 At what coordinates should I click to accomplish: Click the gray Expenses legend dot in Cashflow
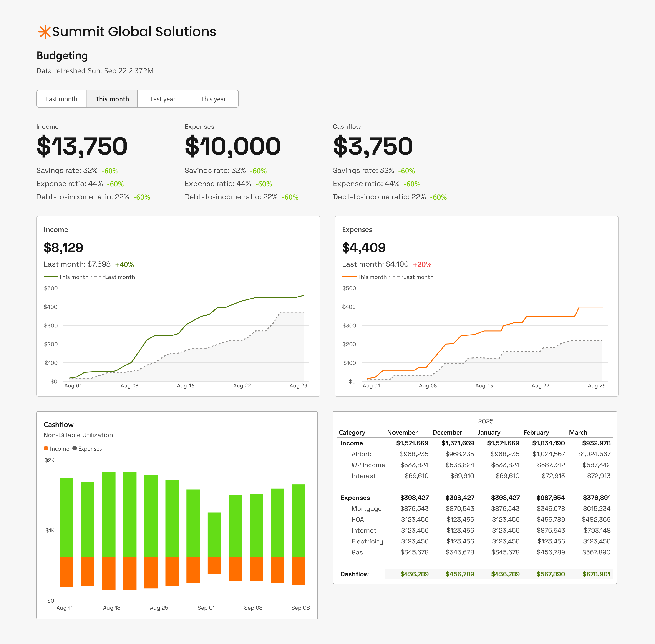(x=74, y=448)
